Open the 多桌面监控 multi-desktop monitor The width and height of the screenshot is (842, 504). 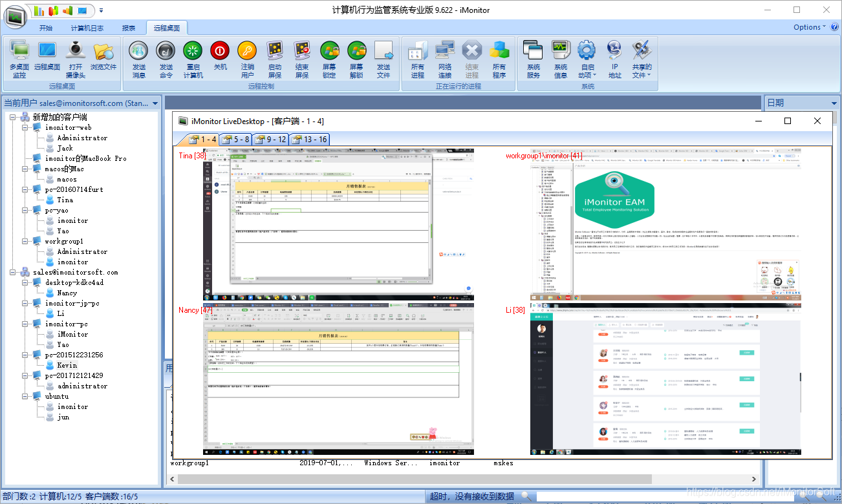coord(19,60)
